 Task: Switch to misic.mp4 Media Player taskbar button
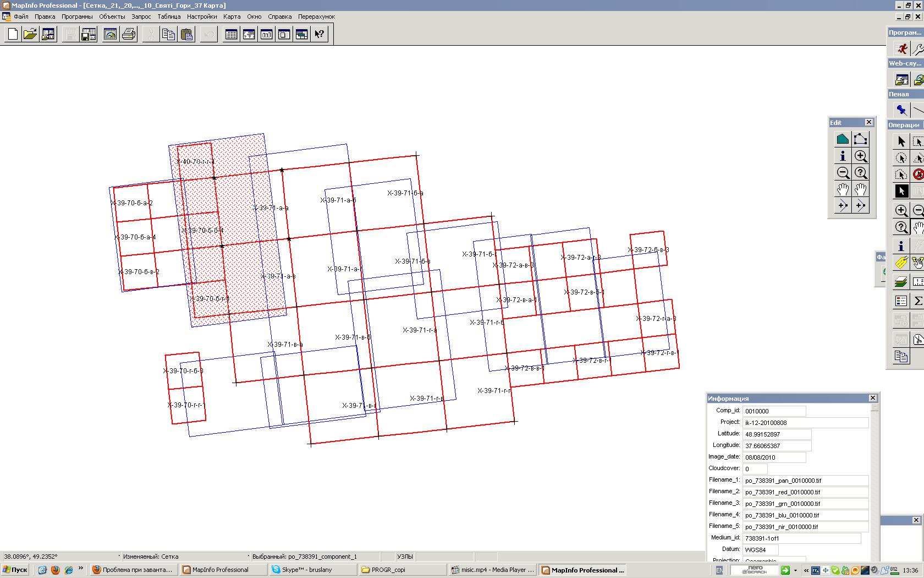492,570
